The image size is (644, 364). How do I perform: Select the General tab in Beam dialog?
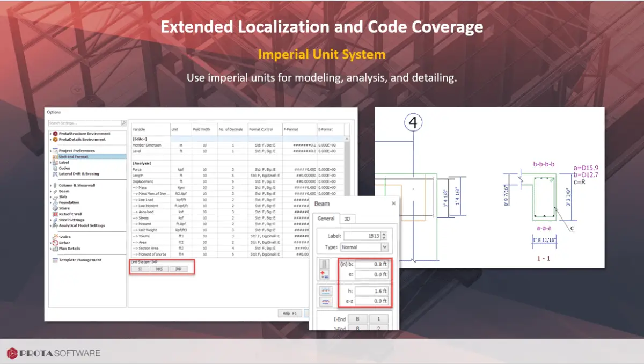(326, 219)
